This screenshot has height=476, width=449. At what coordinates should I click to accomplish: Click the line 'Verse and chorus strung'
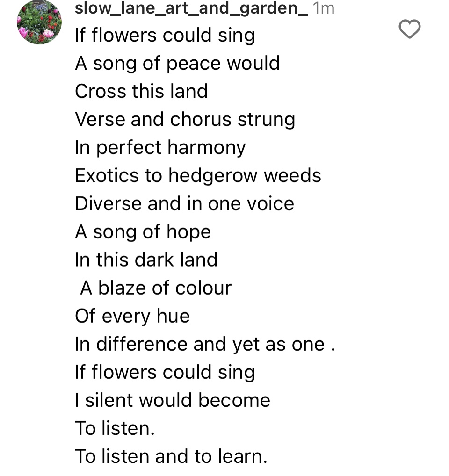click(x=185, y=120)
